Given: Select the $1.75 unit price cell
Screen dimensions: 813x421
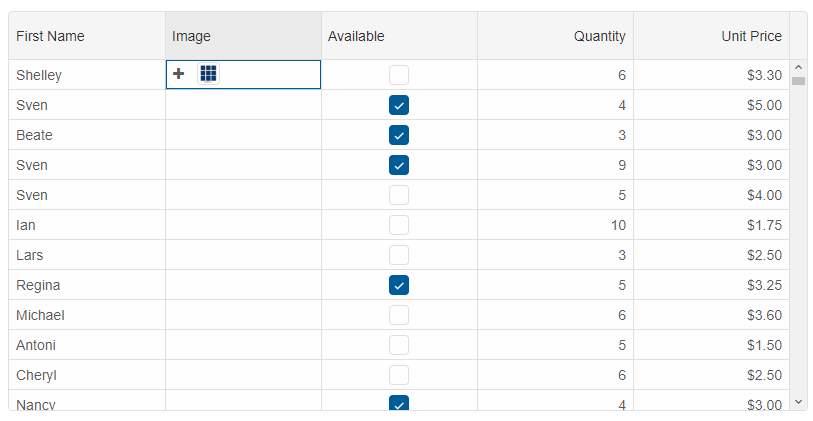Looking at the screenshot, I should (711, 225).
